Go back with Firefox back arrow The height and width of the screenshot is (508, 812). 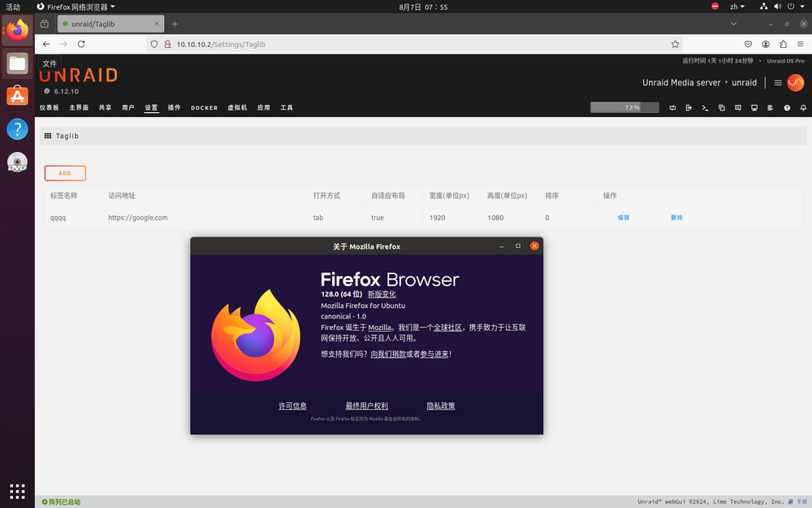point(46,44)
